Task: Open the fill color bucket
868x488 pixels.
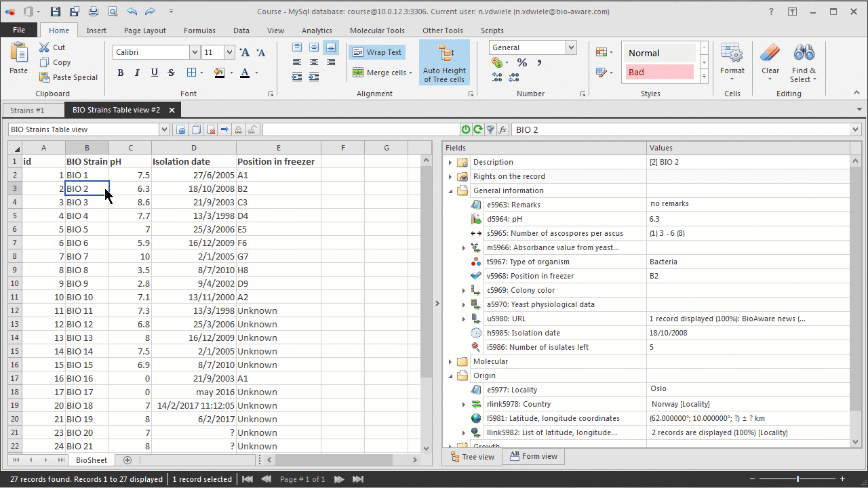Action: tap(219, 73)
